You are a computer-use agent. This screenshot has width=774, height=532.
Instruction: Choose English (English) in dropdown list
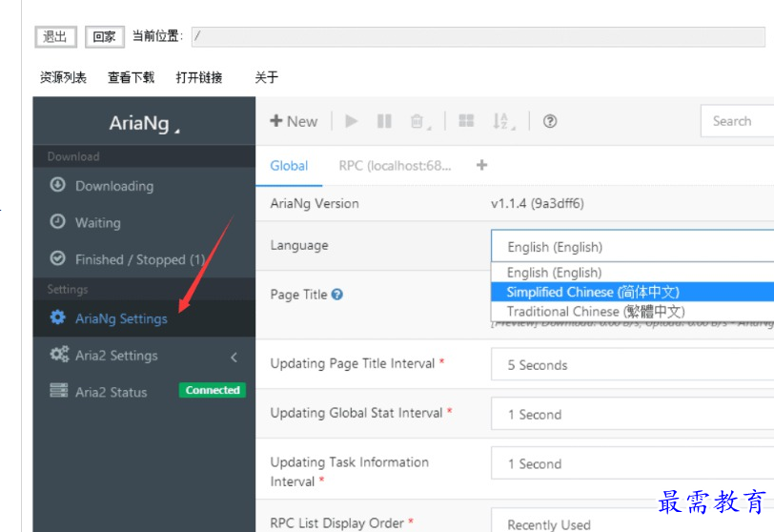pos(632,273)
